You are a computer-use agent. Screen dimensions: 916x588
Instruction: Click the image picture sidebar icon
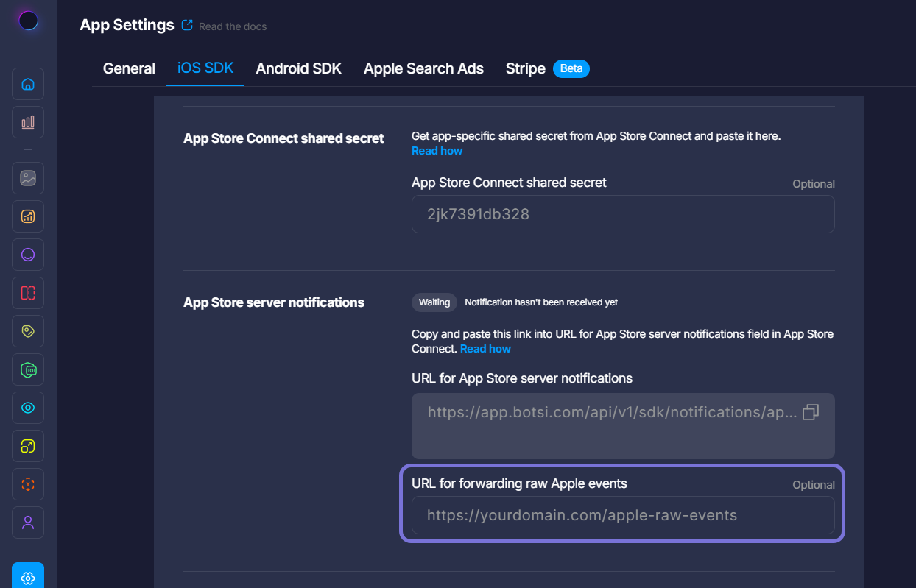(x=28, y=178)
